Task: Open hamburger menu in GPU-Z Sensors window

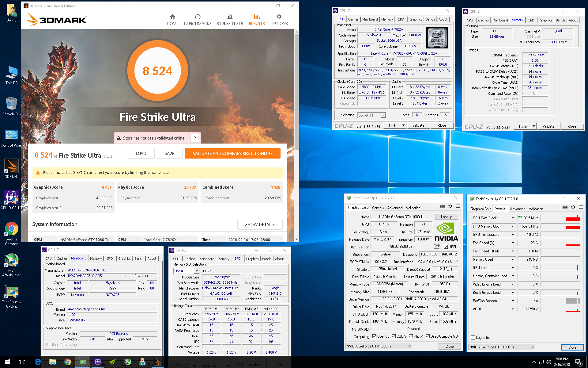Action: tap(581, 207)
